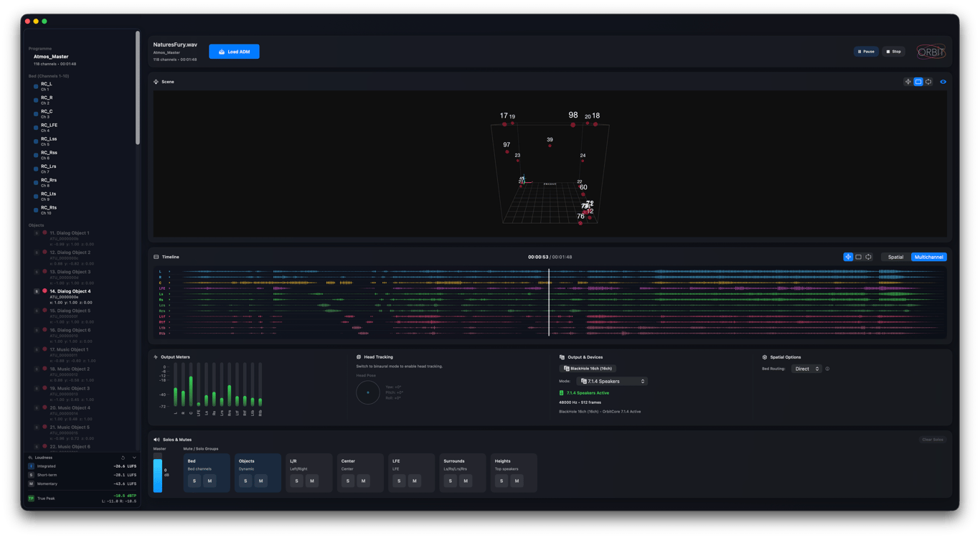Adjust the Master 0 dB fader
The image size is (980, 538).
[159, 473]
